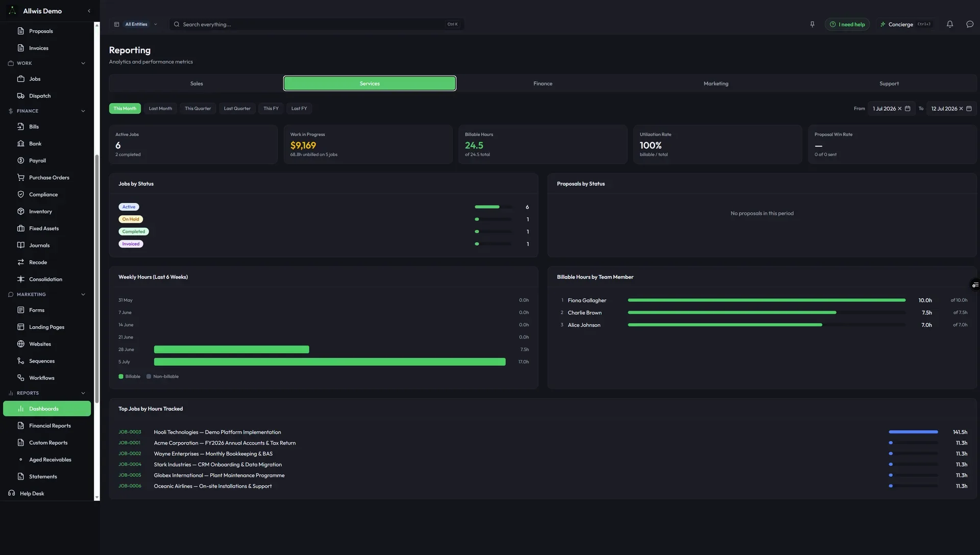Viewport: 980px width, 555px height.
Task: Click Fiona Gallagher's billable hours bar
Action: tap(767, 300)
